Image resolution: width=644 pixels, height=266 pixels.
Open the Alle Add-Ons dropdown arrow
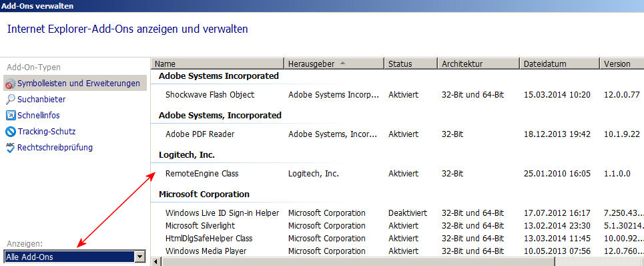[140, 257]
